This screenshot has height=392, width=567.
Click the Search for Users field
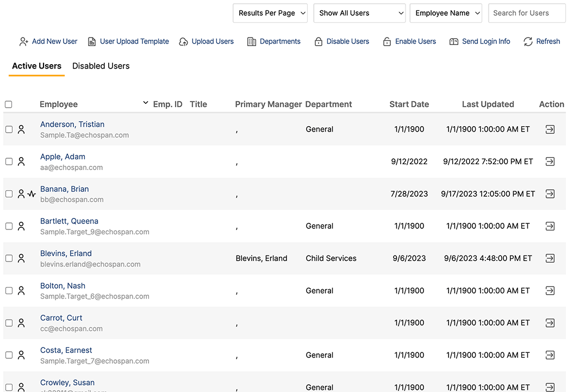[527, 13]
